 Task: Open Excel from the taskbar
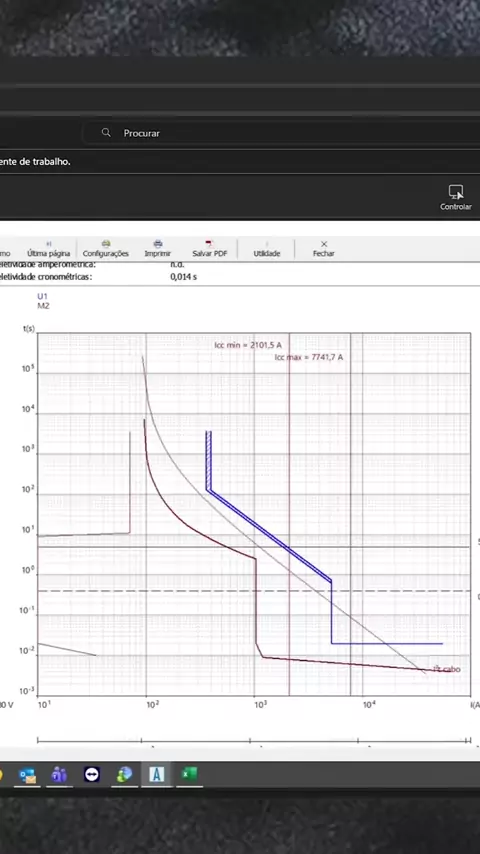pyautogui.click(x=189, y=774)
